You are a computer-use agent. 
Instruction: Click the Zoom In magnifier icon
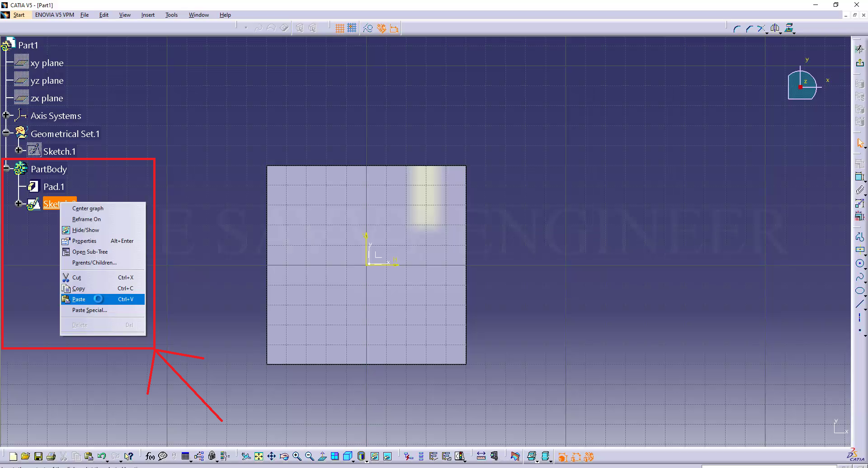click(x=297, y=456)
